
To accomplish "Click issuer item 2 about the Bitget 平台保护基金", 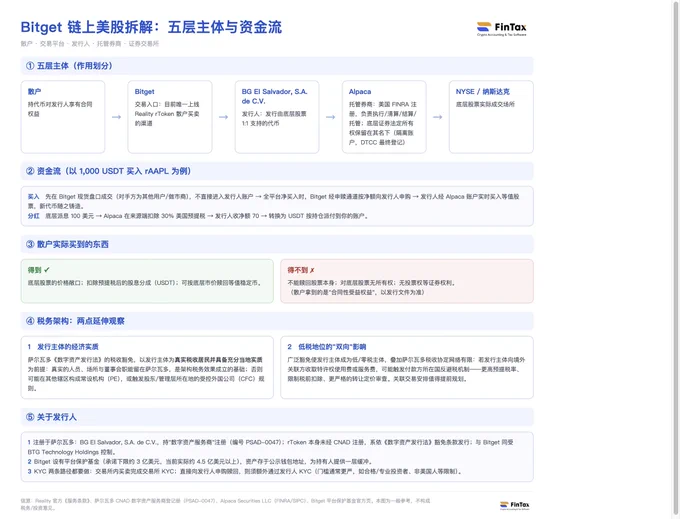I will [x=200, y=461].
